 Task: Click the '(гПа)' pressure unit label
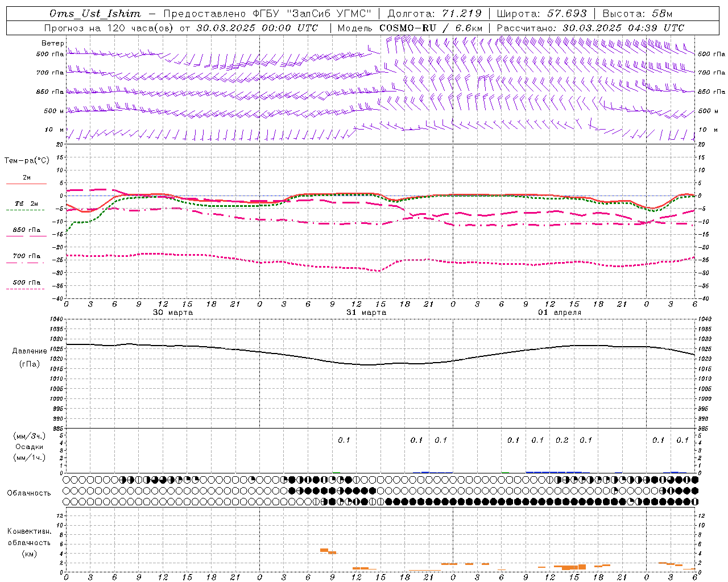[30, 364]
